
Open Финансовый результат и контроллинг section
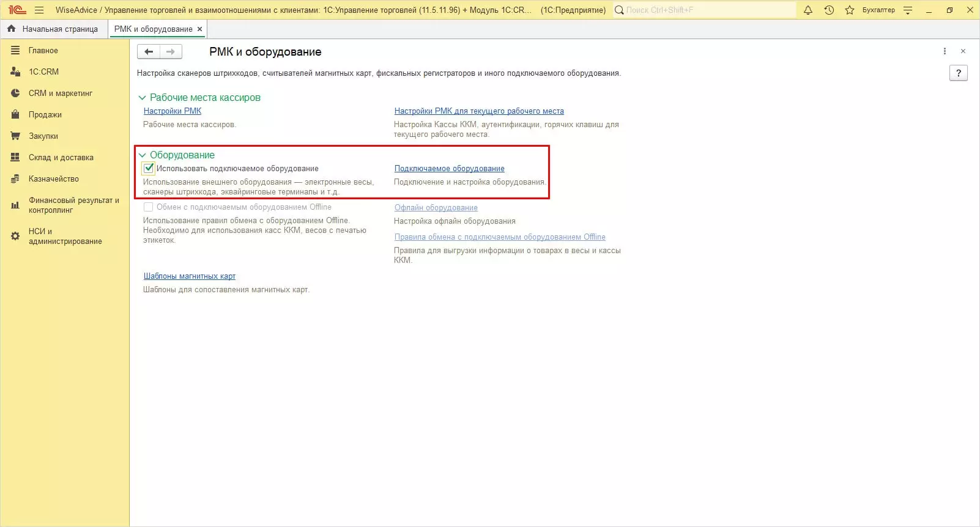(x=74, y=205)
